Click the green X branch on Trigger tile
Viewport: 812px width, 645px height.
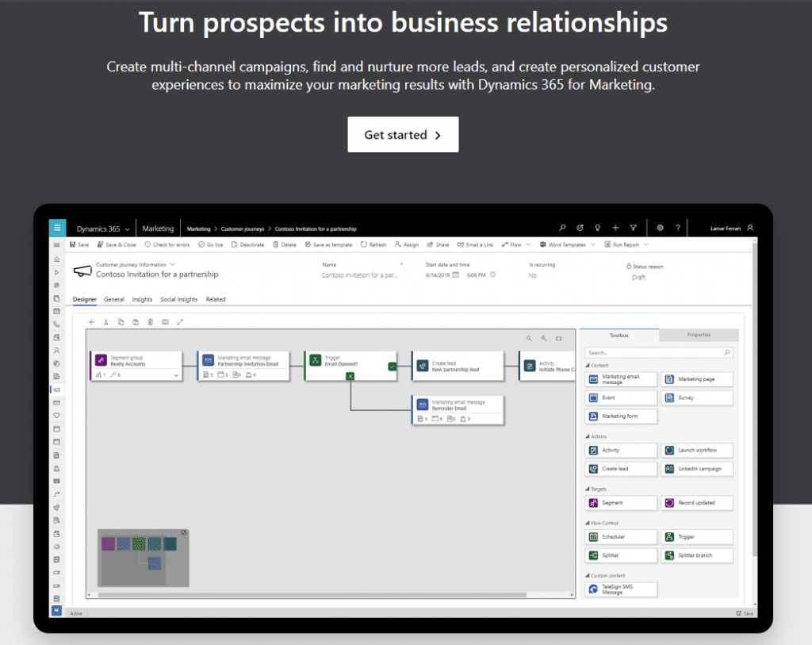click(350, 376)
